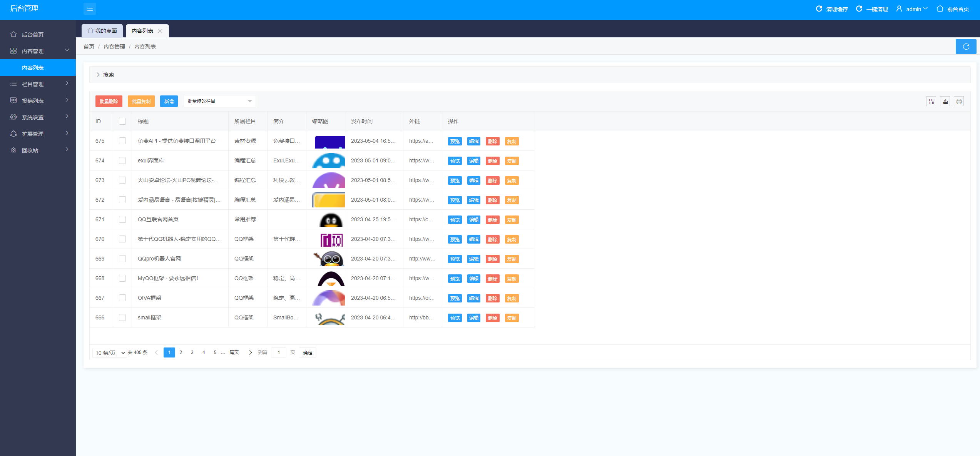
Task: Check the row 673 checkbox
Action: (x=122, y=180)
